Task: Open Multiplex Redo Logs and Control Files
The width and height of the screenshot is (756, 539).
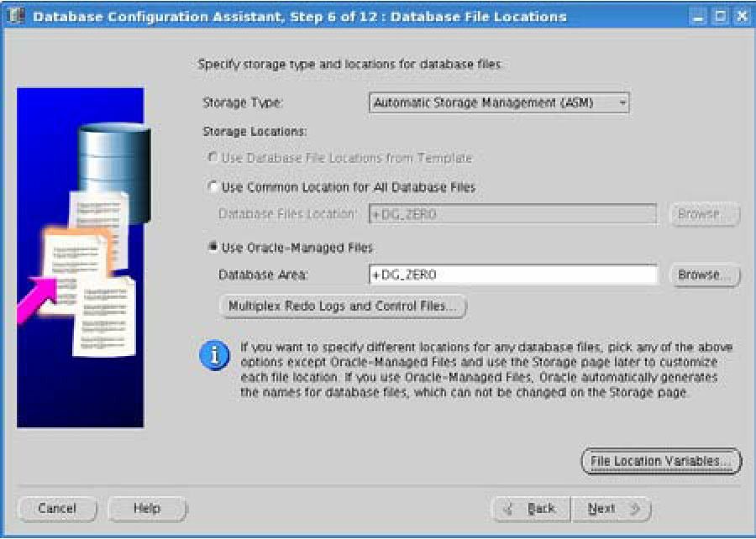Action: (343, 306)
